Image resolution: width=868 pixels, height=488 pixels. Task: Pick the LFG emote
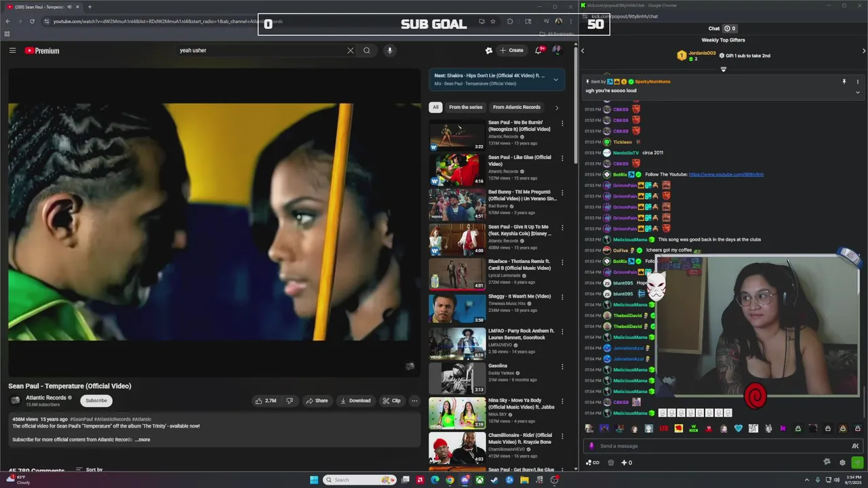[x=664, y=428]
